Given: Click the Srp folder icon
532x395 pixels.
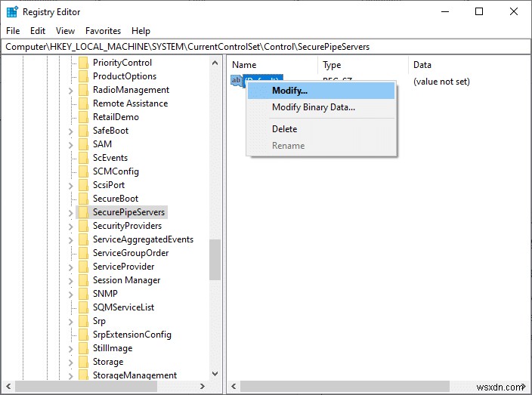Looking at the screenshot, I should [83, 321].
